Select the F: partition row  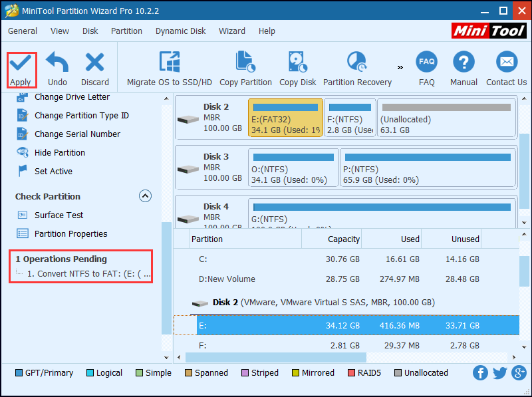pyautogui.click(x=346, y=345)
